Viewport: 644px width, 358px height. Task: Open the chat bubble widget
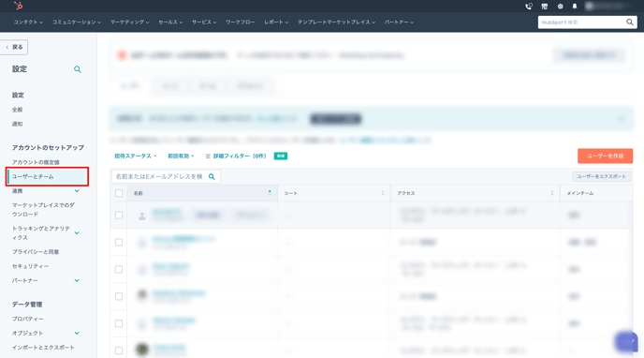(x=626, y=341)
